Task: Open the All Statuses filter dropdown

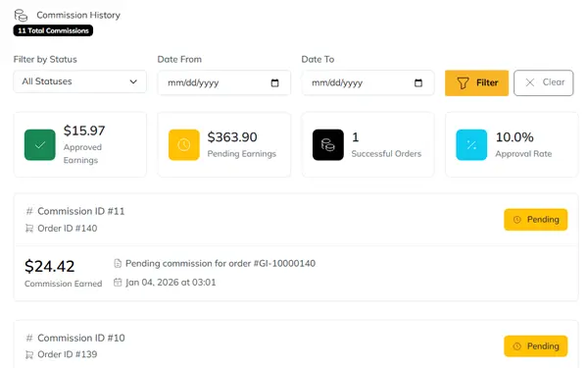Action: [x=80, y=81]
